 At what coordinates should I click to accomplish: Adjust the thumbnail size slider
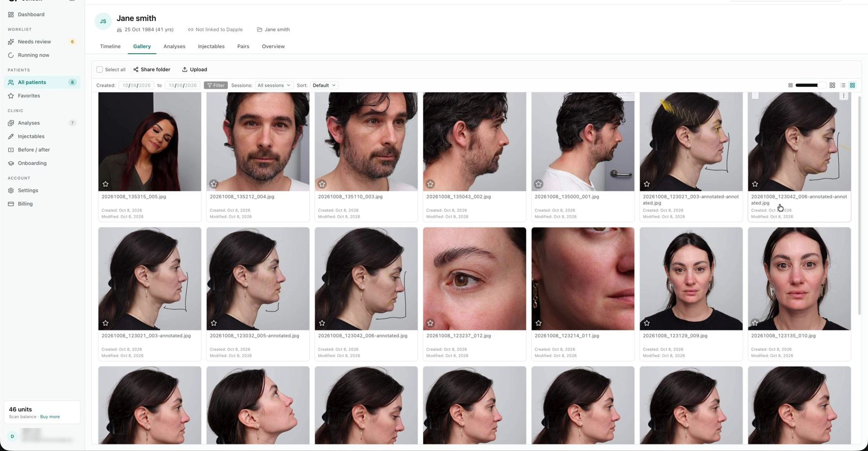pyautogui.click(x=810, y=85)
